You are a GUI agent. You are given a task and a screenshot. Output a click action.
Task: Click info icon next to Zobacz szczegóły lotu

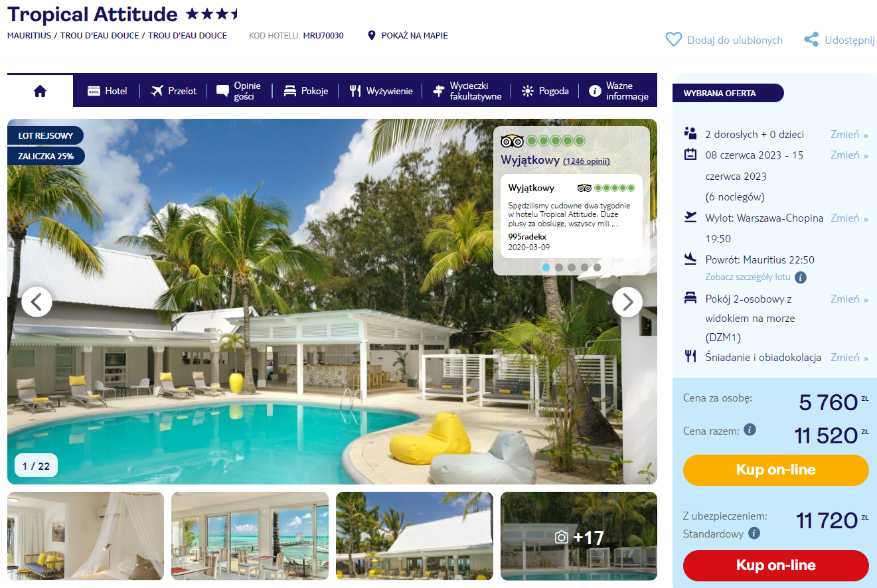(801, 277)
